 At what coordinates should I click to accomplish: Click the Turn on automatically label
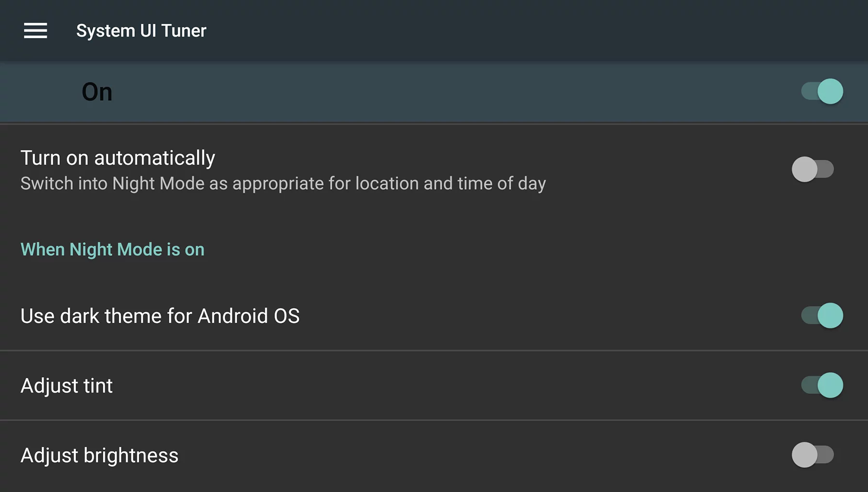point(118,158)
